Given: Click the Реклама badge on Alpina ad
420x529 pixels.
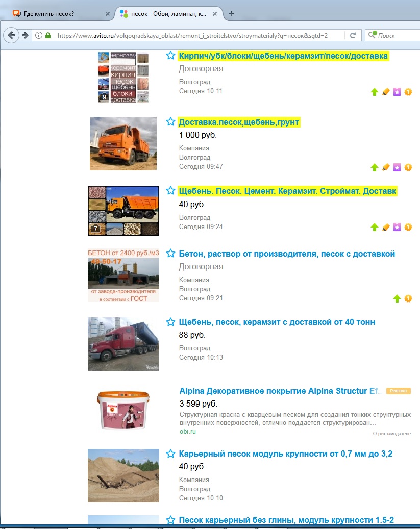Looking at the screenshot, I should pyautogui.click(x=399, y=391).
